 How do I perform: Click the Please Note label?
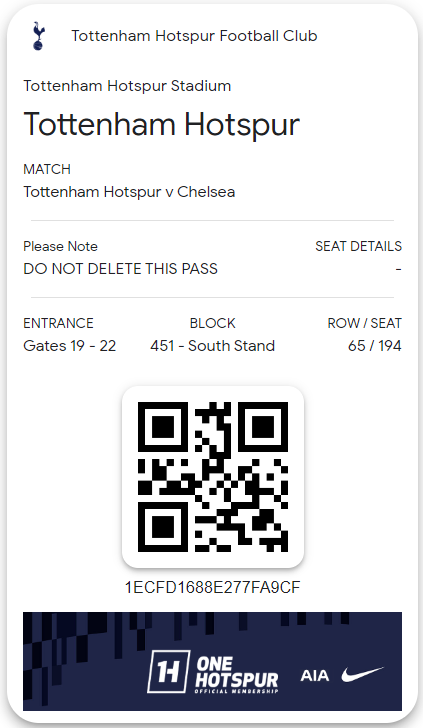[60, 246]
